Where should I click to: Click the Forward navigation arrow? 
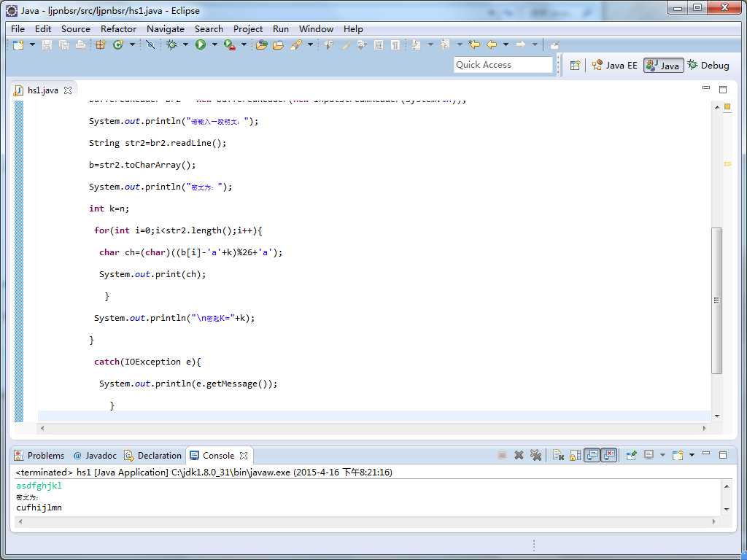click(x=521, y=44)
